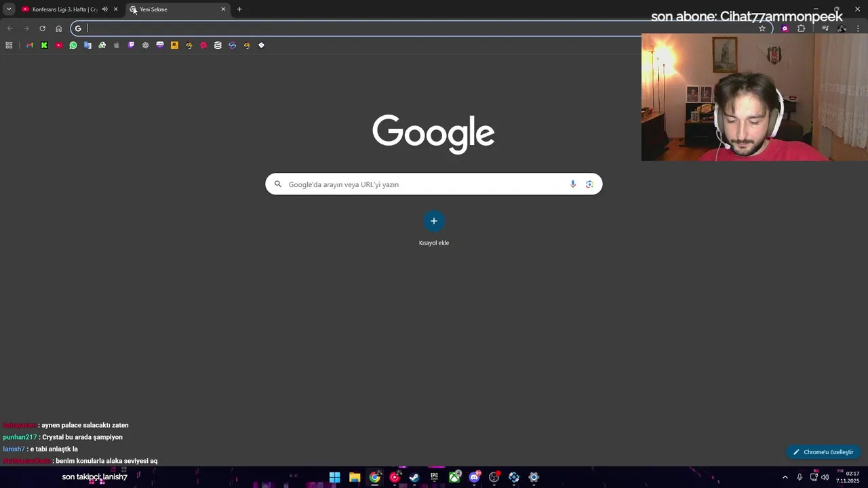Open media controls music-note icon
This screenshot has height=488, width=868.
pos(825,28)
